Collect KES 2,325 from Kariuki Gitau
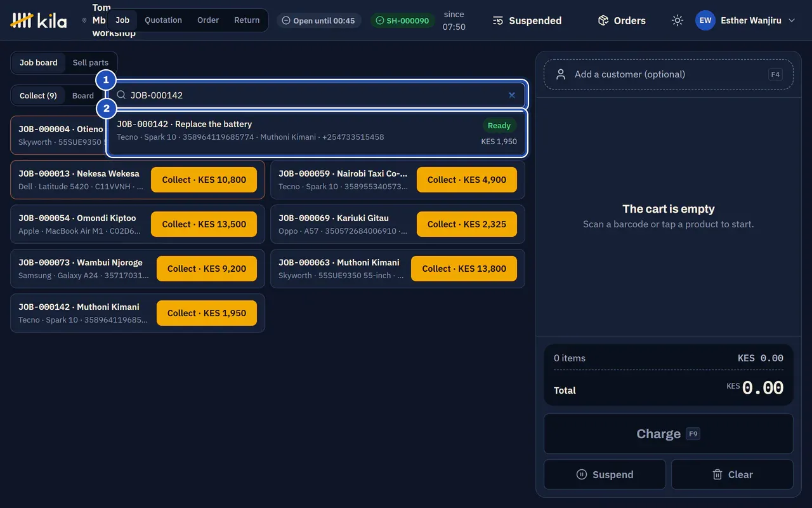Viewport: 812px width, 508px height. [x=467, y=224]
